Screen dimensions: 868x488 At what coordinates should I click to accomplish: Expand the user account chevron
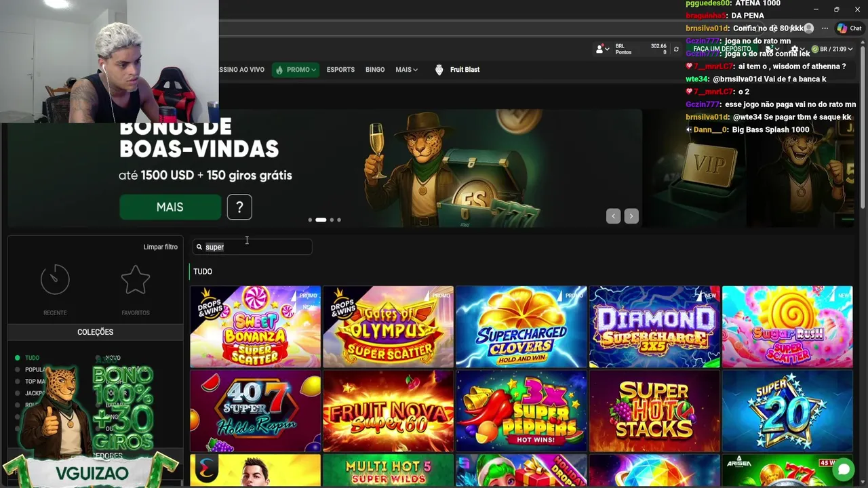607,49
